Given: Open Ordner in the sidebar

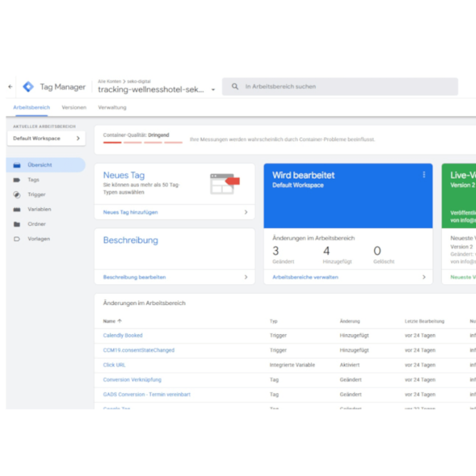Looking at the screenshot, I should pyautogui.click(x=36, y=224).
